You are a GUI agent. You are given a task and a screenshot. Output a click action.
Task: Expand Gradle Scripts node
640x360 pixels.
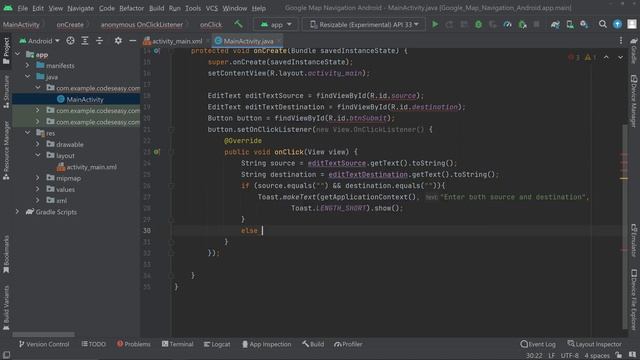(18, 212)
